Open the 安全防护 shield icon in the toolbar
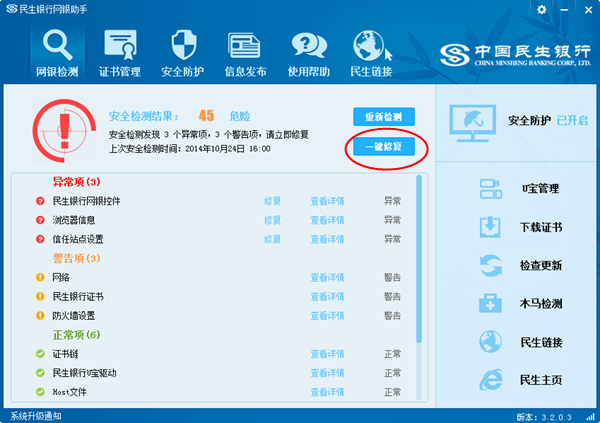The image size is (600, 423). coord(183,46)
